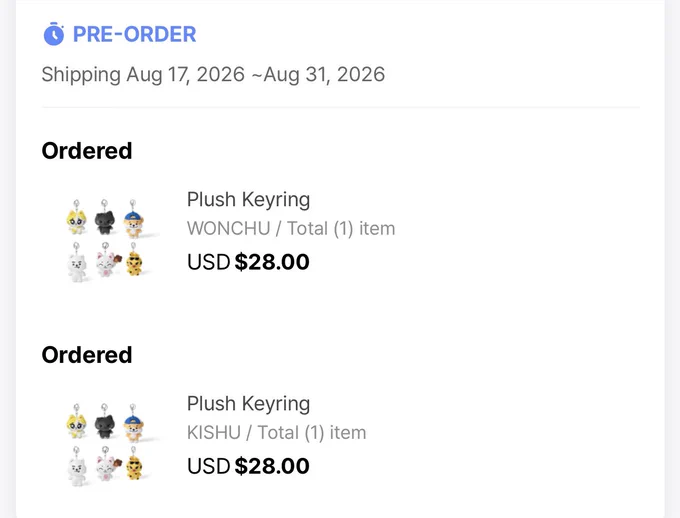
Task: Select the KISHU option text
Action: [x=214, y=433]
